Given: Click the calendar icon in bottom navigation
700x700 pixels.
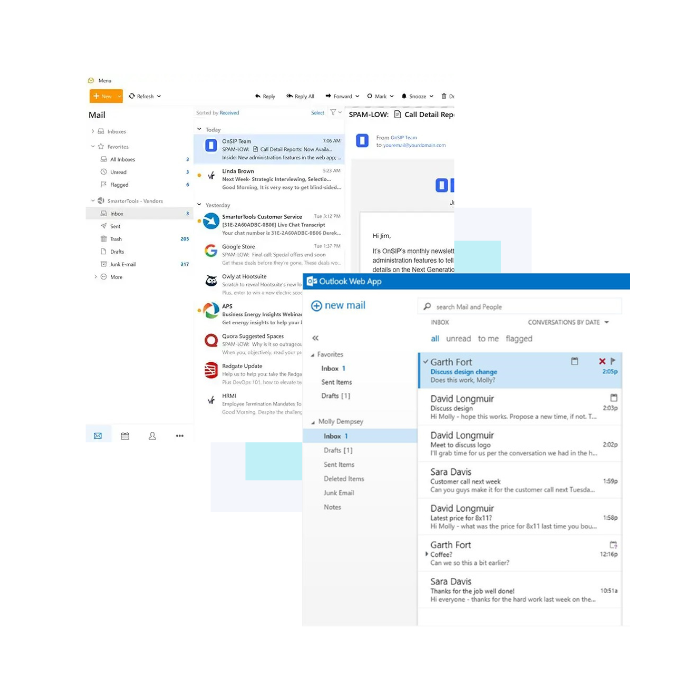Looking at the screenshot, I should (x=125, y=436).
